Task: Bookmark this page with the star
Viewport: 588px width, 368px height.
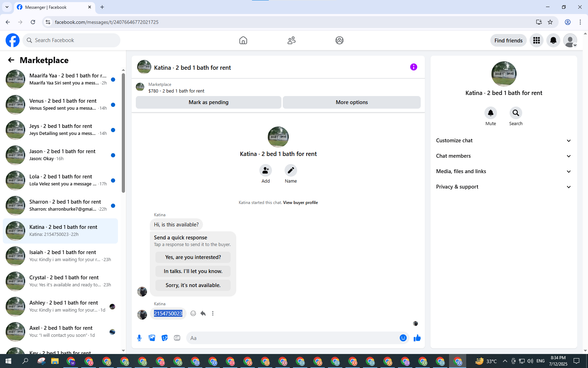Action: click(550, 22)
